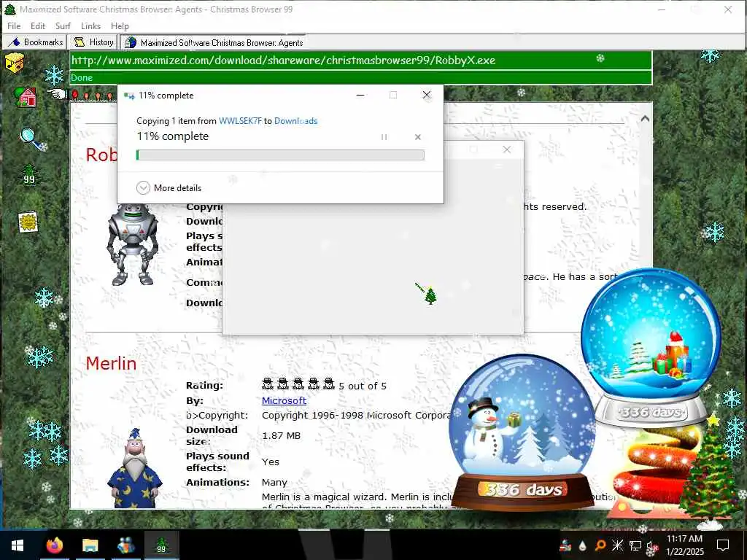Open the File menu
This screenshot has height=560, width=747.
tap(14, 26)
